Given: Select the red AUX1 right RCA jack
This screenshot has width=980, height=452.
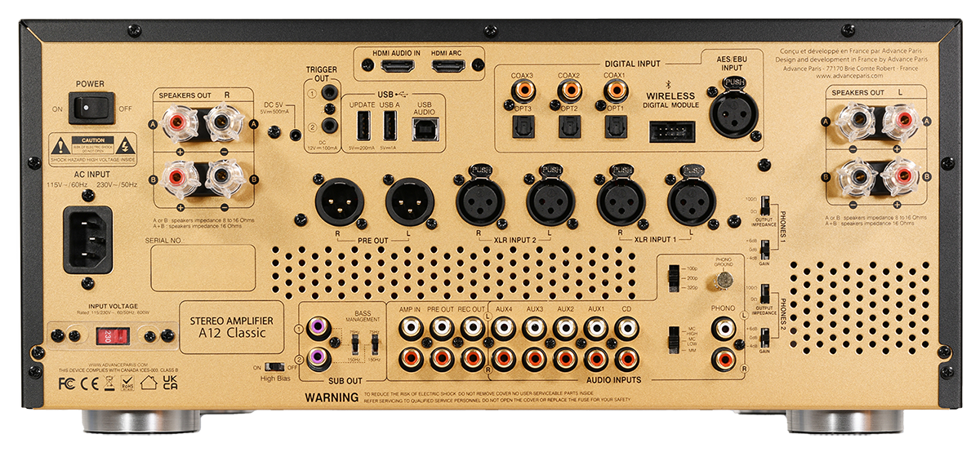Looking at the screenshot, I should pyautogui.click(x=596, y=357).
